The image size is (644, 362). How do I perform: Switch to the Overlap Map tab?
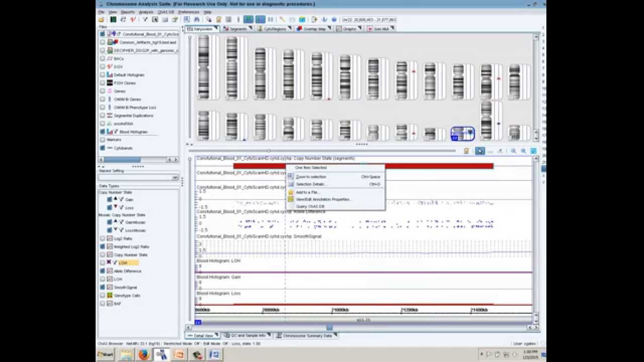(314, 29)
